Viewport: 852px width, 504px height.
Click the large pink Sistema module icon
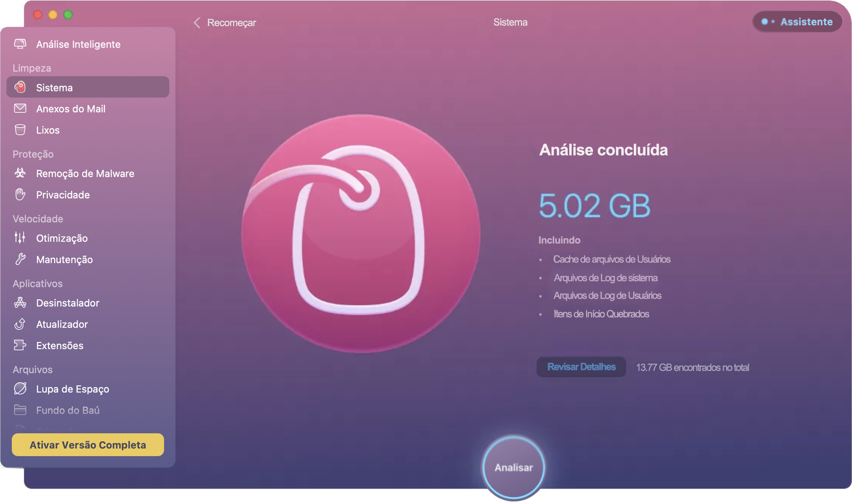point(361,234)
